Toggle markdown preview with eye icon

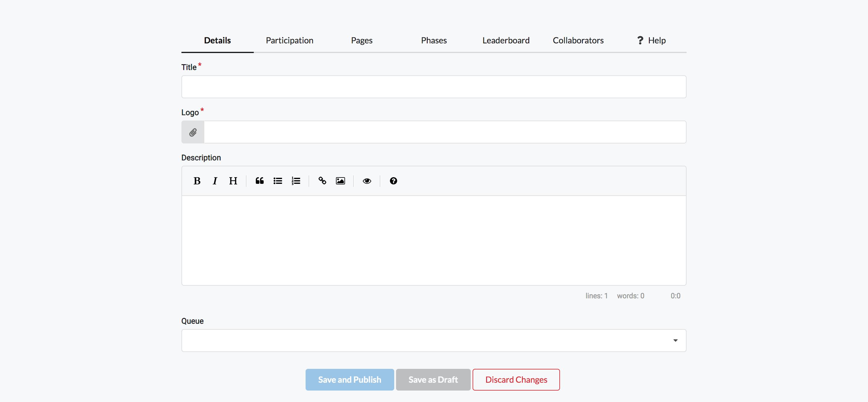[367, 181]
